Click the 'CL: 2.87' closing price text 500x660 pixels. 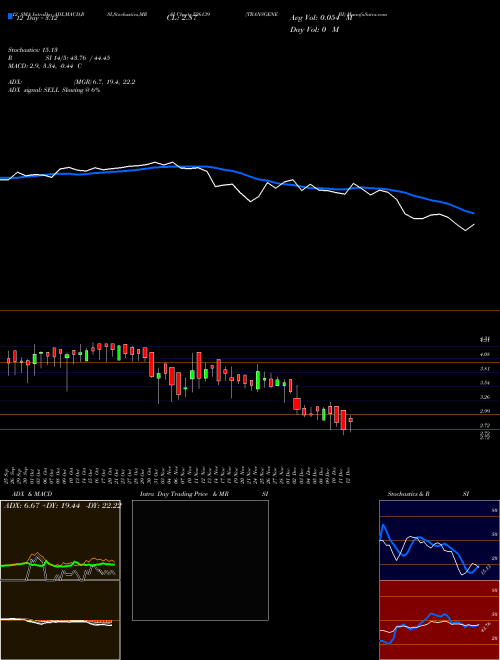(182, 19)
